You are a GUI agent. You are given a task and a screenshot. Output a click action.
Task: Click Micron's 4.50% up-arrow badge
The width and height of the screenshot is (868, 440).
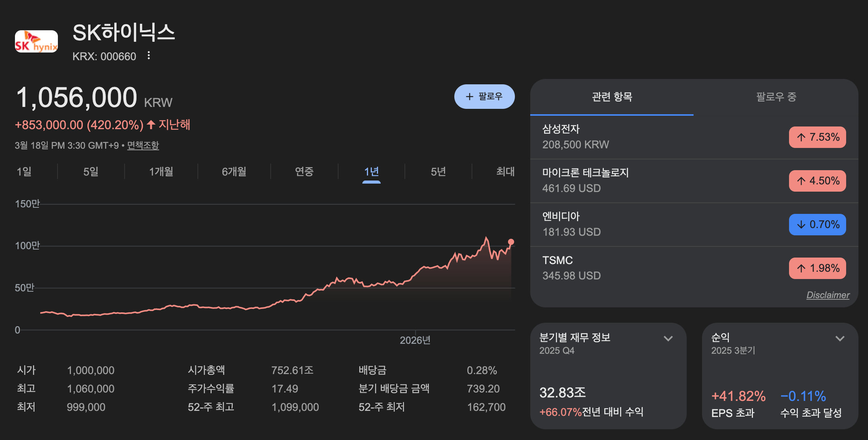point(817,181)
